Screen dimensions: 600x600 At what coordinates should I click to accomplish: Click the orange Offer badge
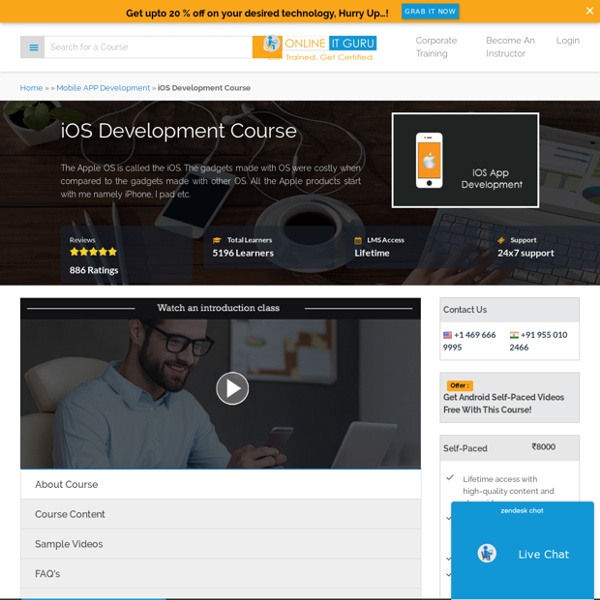coord(460,386)
